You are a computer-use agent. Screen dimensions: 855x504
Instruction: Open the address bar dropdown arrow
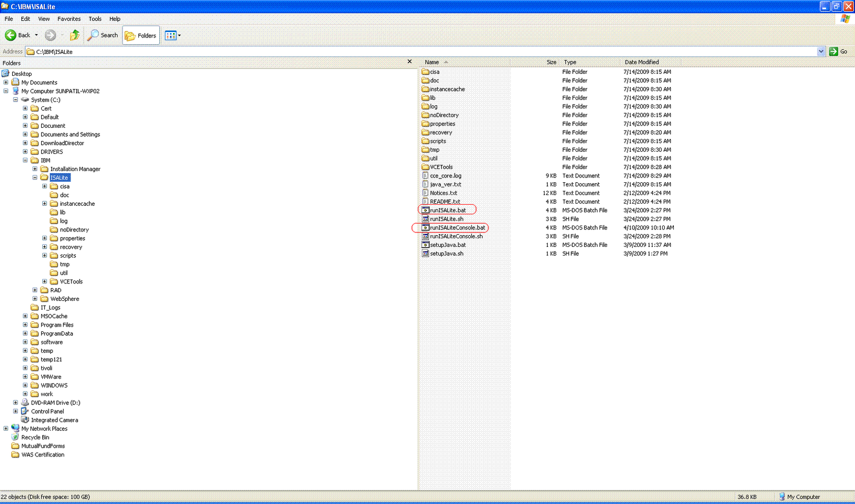(821, 51)
